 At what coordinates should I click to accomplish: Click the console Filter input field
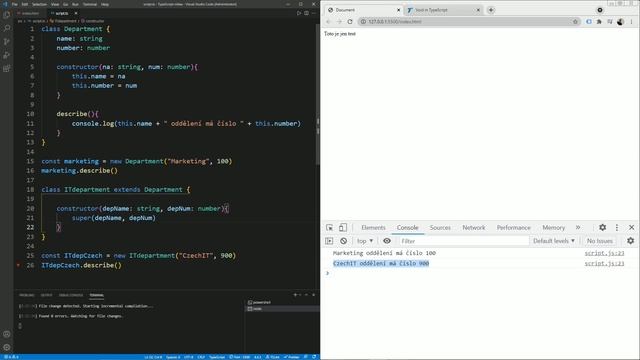463,241
